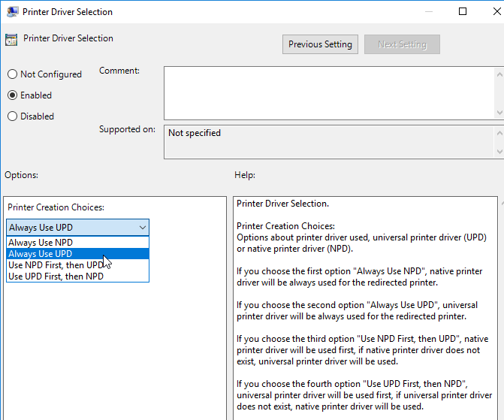Select highlighted Always Use UPD list entry
504x420 pixels.
point(77,254)
